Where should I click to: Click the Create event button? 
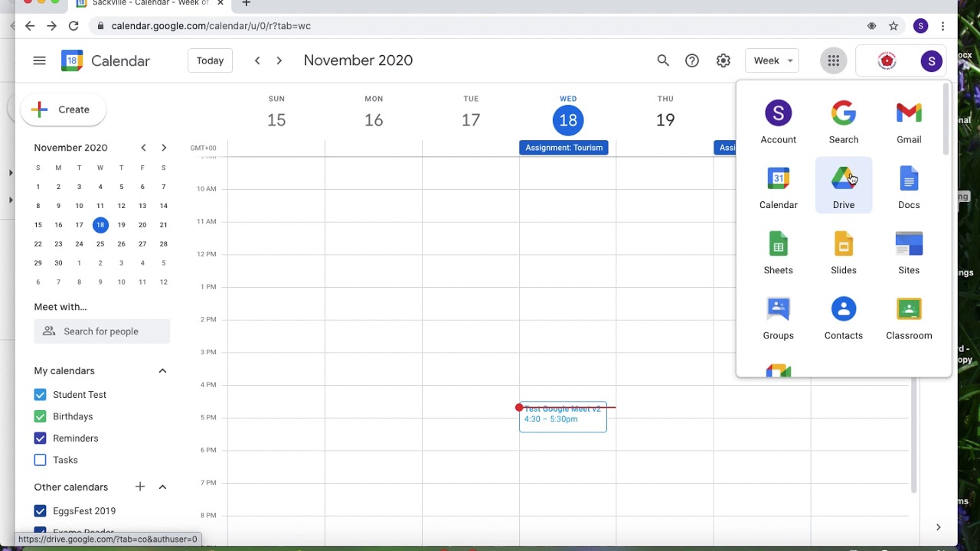pyautogui.click(x=63, y=109)
